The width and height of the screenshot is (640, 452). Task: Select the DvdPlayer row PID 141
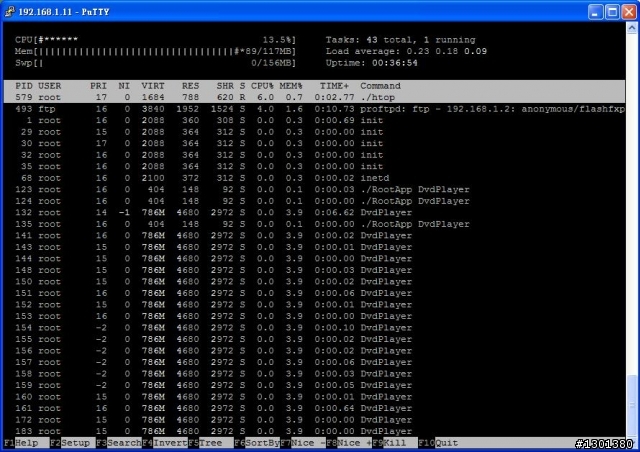tap(314, 236)
